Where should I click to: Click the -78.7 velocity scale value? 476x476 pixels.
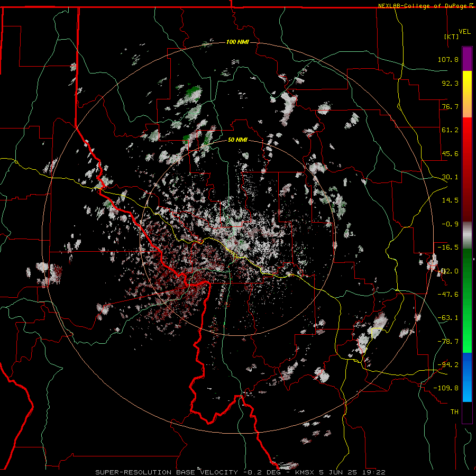pyautogui.click(x=448, y=342)
